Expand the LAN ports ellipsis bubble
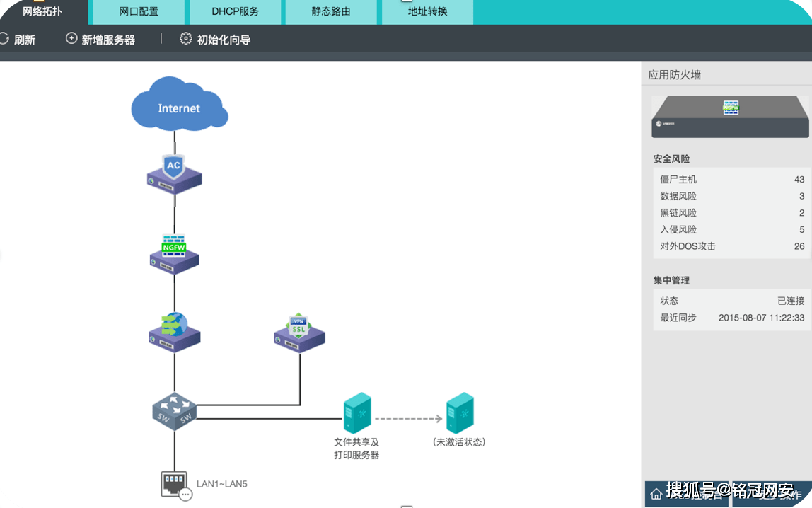The height and width of the screenshot is (508, 812). (x=186, y=495)
